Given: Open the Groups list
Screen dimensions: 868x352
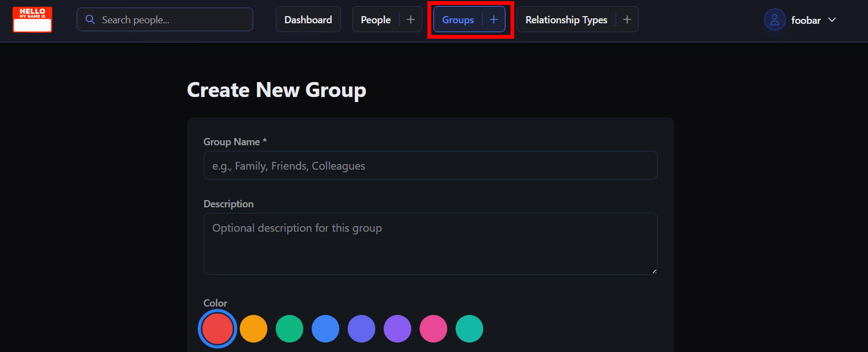Looking at the screenshot, I should [458, 19].
